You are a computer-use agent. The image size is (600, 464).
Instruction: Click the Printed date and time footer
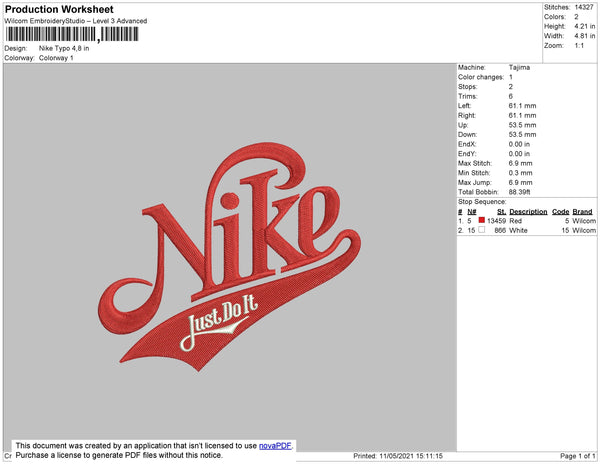398,456
